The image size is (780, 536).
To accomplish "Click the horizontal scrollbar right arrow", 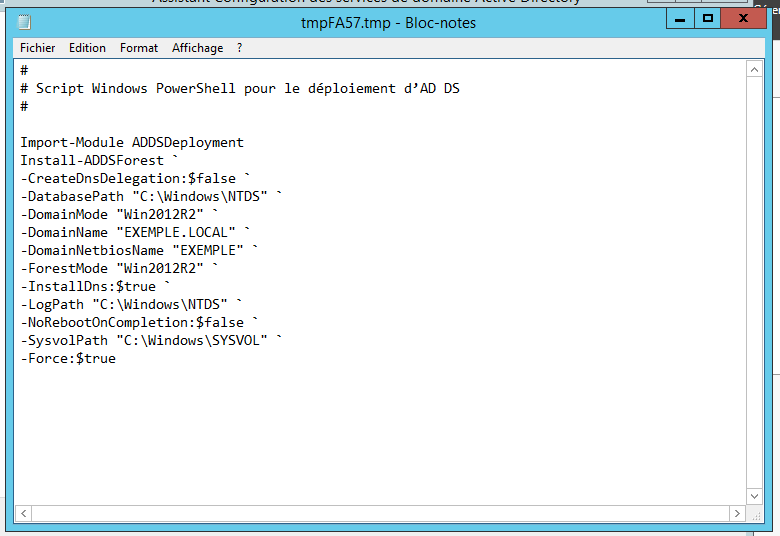I will click(737, 513).
